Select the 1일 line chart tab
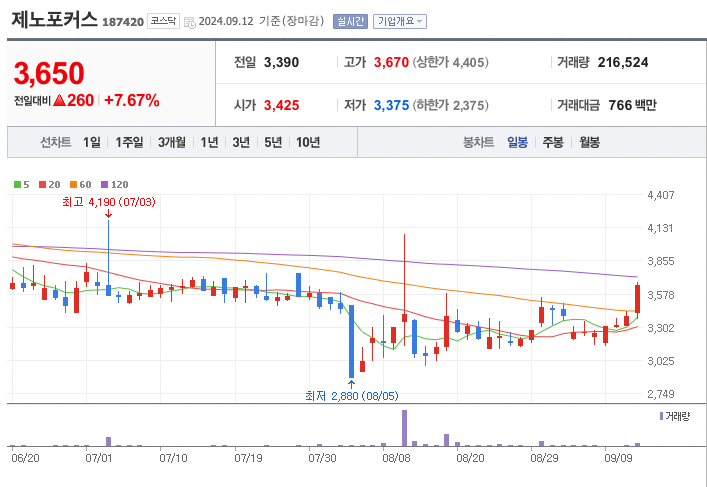The image size is (707, 487). click(92, 142)
